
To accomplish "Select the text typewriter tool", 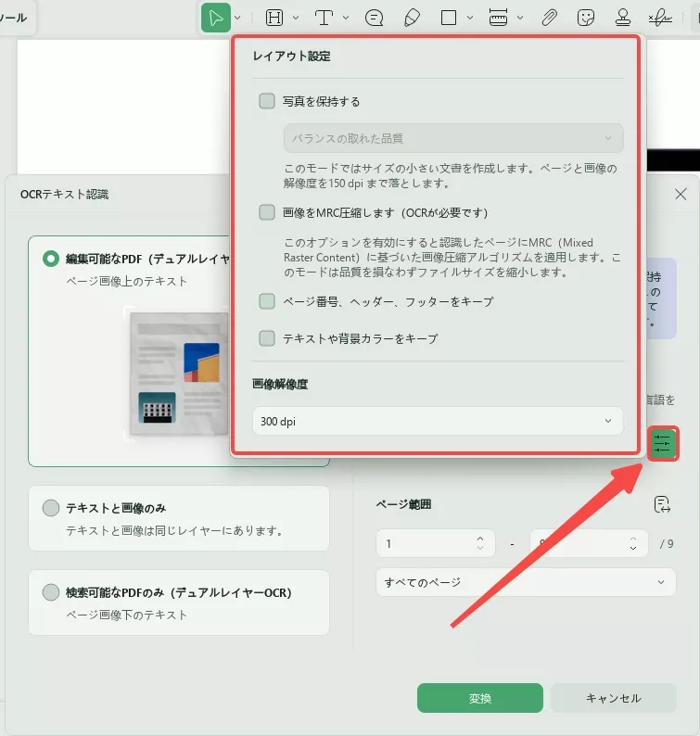I will point(324,19).
